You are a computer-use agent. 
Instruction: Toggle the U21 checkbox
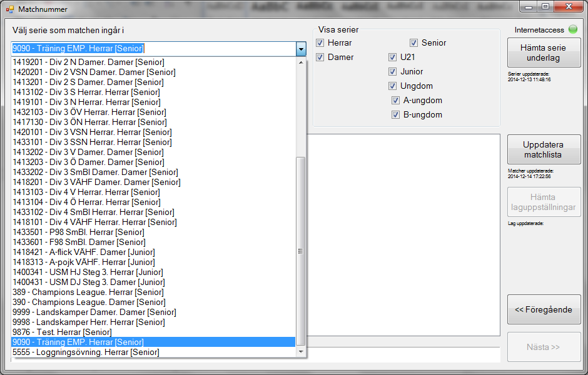click(x=392, y=57)
